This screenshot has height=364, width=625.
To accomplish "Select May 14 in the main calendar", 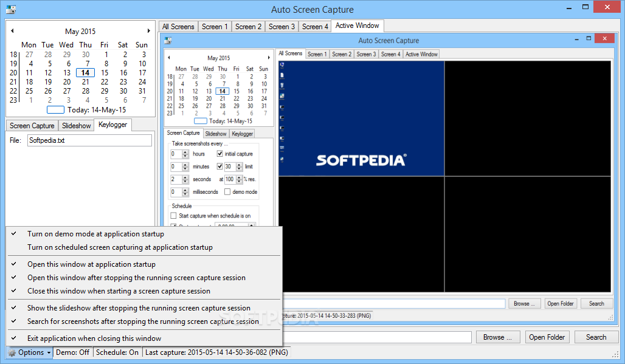I will coord(85,72).
